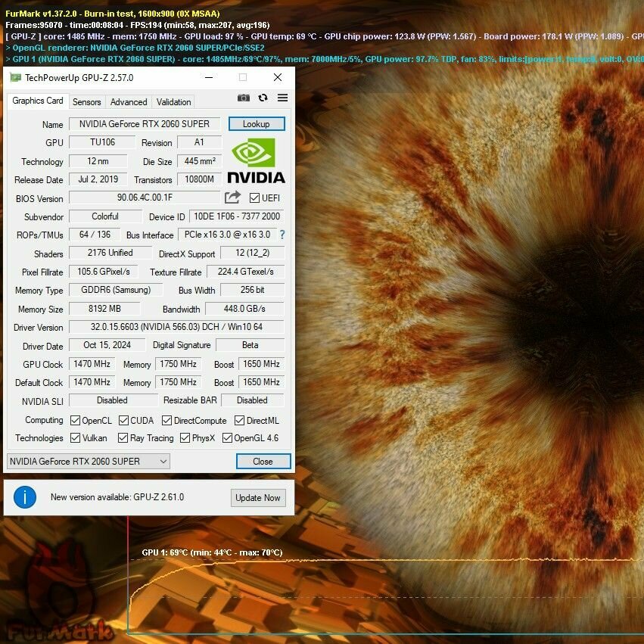
Task: Click the FurMark OpenGL renderer overlay line
Action: click(x=135, y=48)
